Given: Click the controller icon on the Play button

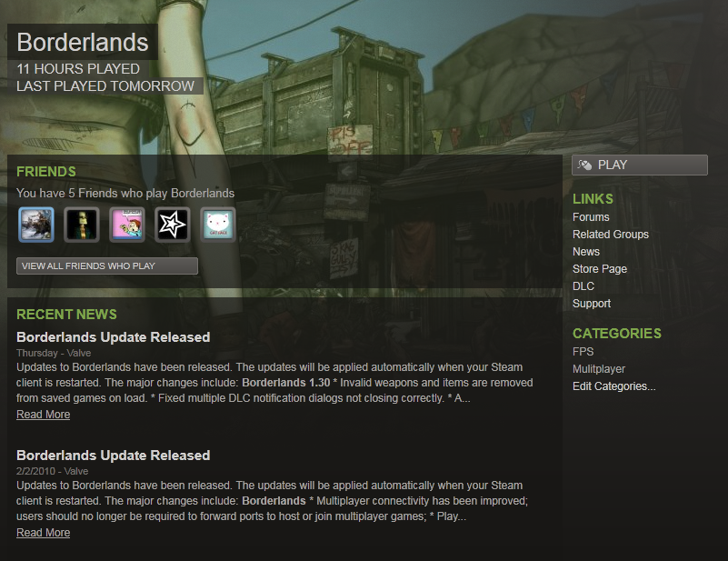Looking at the screenshot, I should (x=584, y=165).
